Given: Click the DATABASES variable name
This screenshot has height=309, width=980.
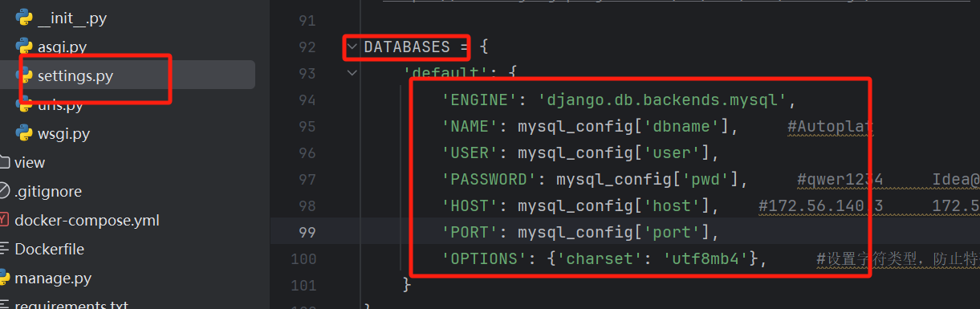Looking at the screenshot, I should pyautogui.click(x=407, y=47).
